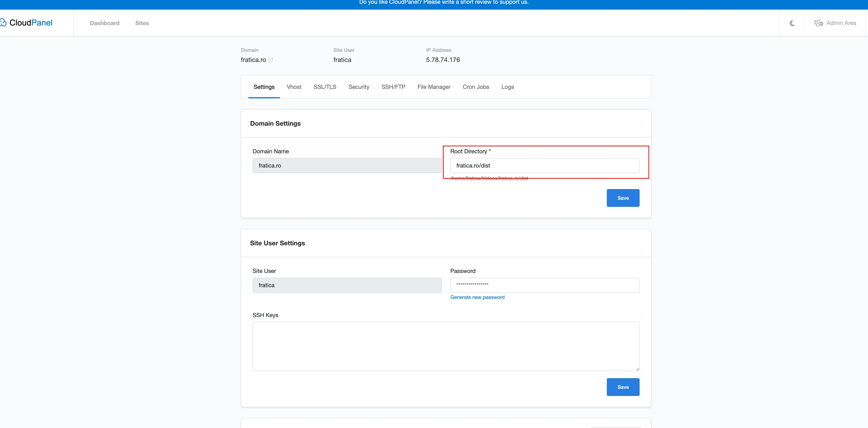Open the SSL/TLS tab
The height and width of the screenshot is (428, 868).
325,87
